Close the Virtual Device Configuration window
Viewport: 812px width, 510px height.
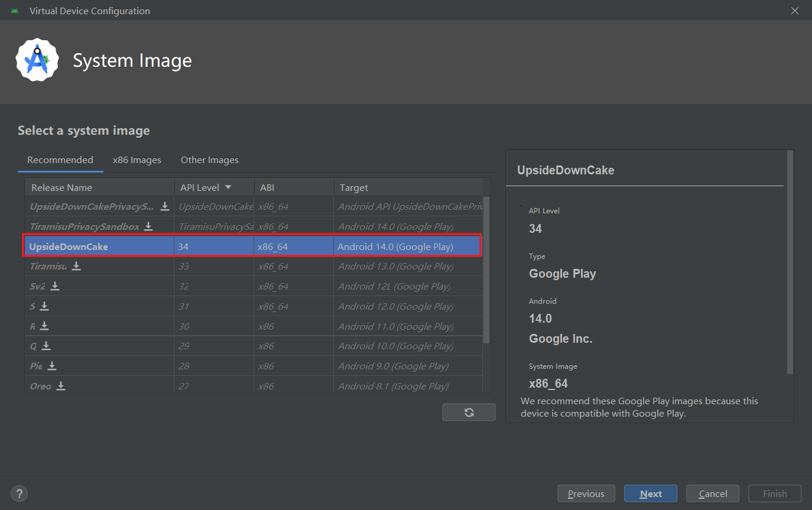(795, 11)
